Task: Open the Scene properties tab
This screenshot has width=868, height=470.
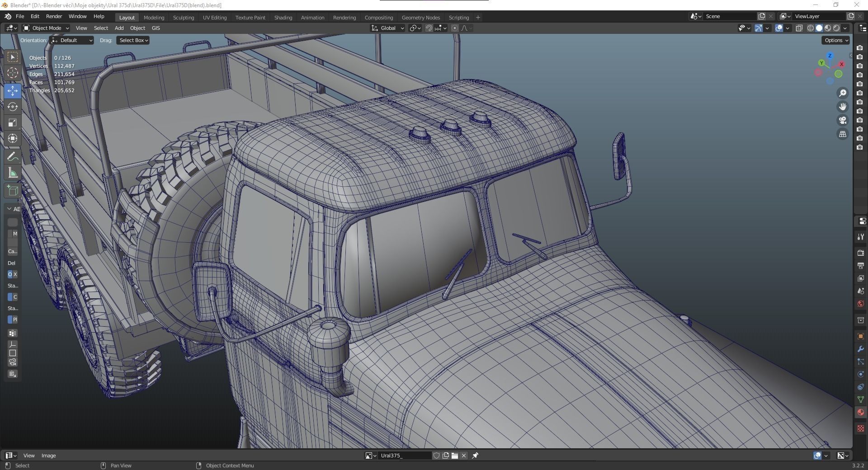Action: [x=860, y=291]
